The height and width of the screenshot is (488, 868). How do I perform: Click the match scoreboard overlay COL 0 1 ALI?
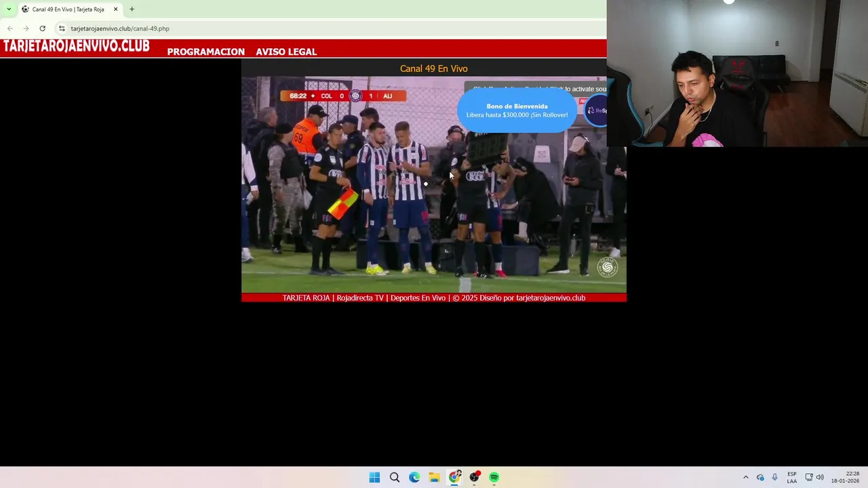343,96
